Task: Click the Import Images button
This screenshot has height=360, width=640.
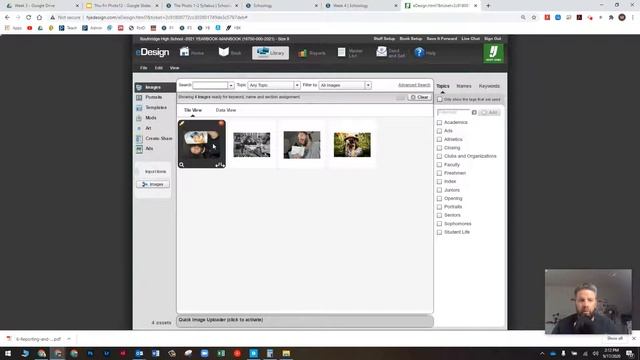Action: coord(153,184)
